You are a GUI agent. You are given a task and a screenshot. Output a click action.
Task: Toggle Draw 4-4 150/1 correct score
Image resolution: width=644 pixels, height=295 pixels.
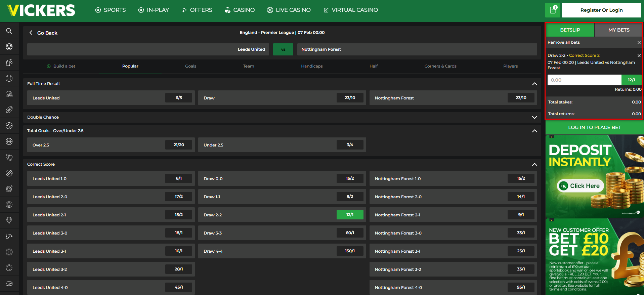point(350,251)
